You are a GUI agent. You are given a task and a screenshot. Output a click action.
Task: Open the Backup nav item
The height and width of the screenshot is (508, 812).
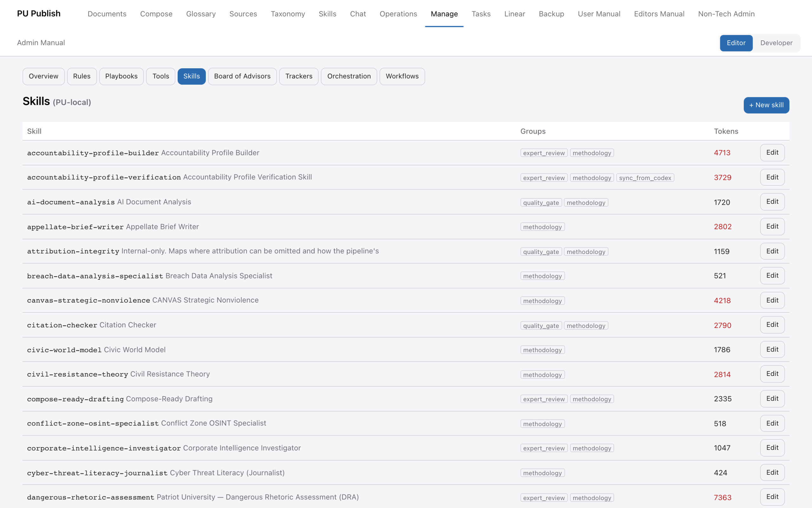551,14
